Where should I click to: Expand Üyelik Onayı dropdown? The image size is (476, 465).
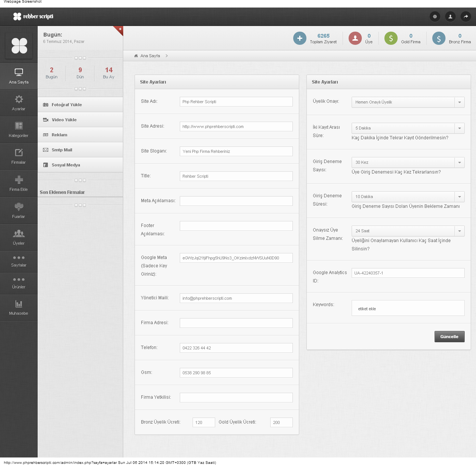(408, 102)
